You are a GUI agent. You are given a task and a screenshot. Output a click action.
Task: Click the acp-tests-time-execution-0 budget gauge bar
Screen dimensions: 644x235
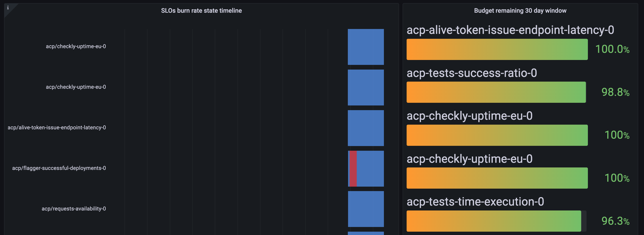pos(494,221)
